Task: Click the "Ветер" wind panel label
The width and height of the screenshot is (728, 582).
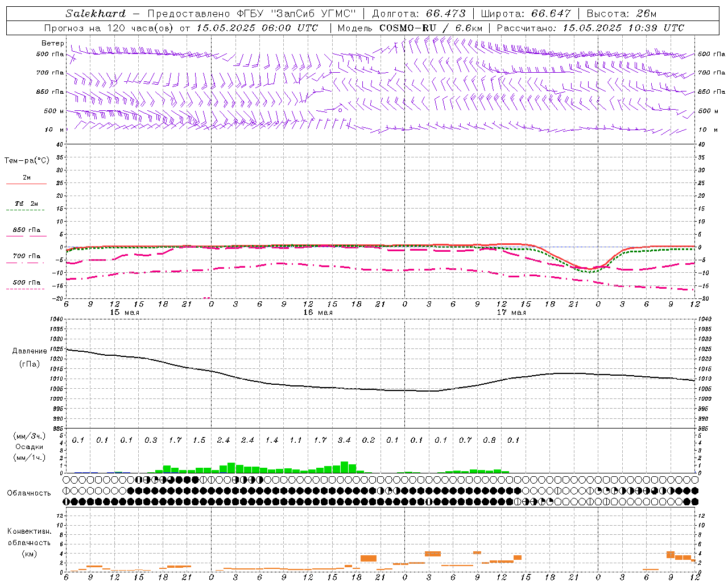Action: point(53,43)
